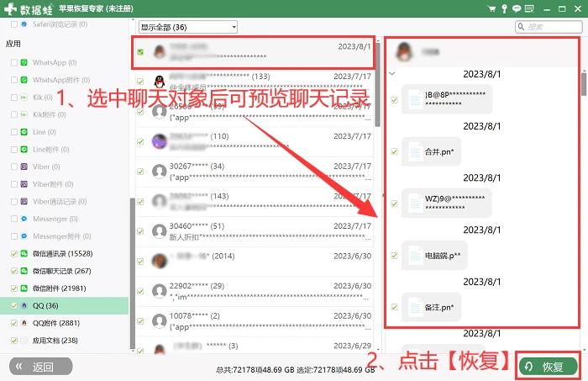Click the 返回 back button
The image size is (588, 381).
coord(41,367)
